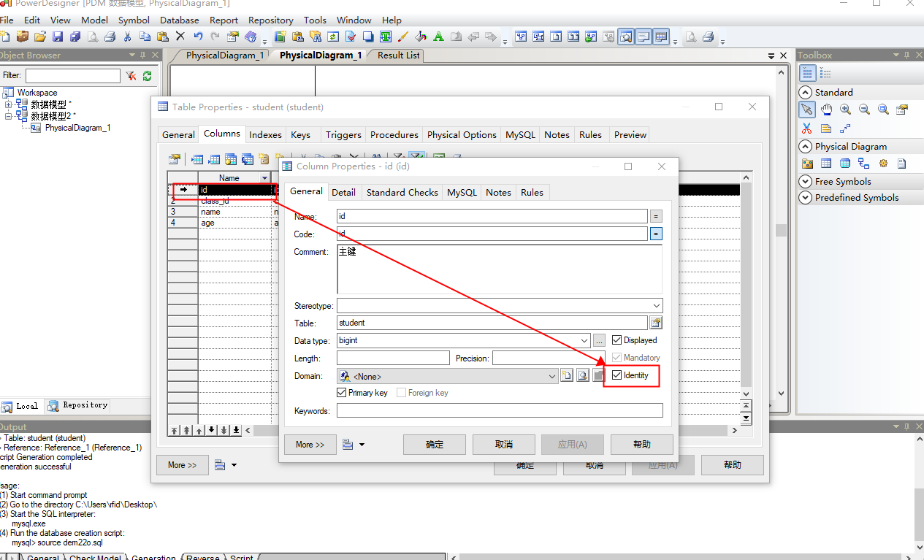Select the Reference link tool in toolbox

[864, 164]
